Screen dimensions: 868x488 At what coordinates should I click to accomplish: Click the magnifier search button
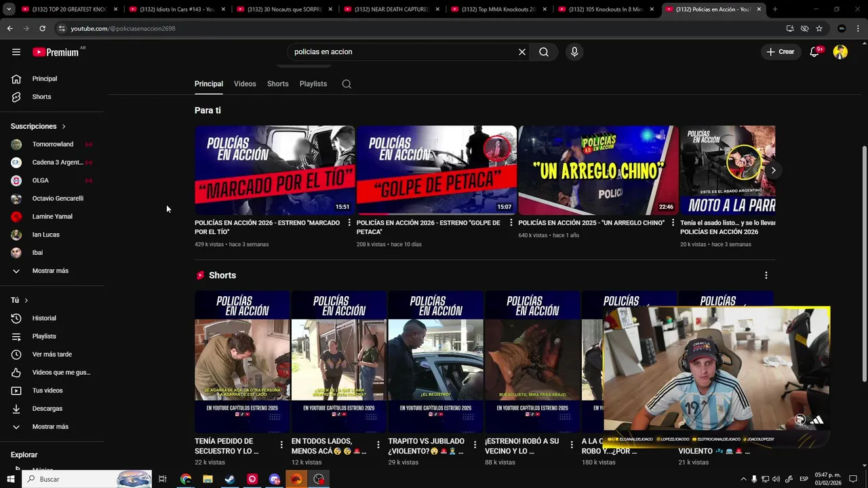tap(544, 52)
